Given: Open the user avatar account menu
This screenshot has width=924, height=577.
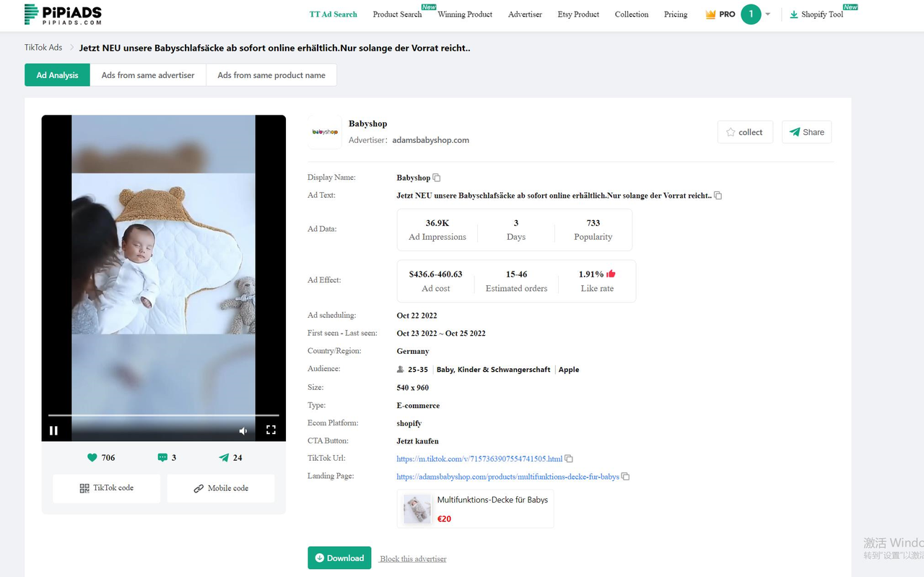Looking at the screenshot, I should tap(751, 14).
